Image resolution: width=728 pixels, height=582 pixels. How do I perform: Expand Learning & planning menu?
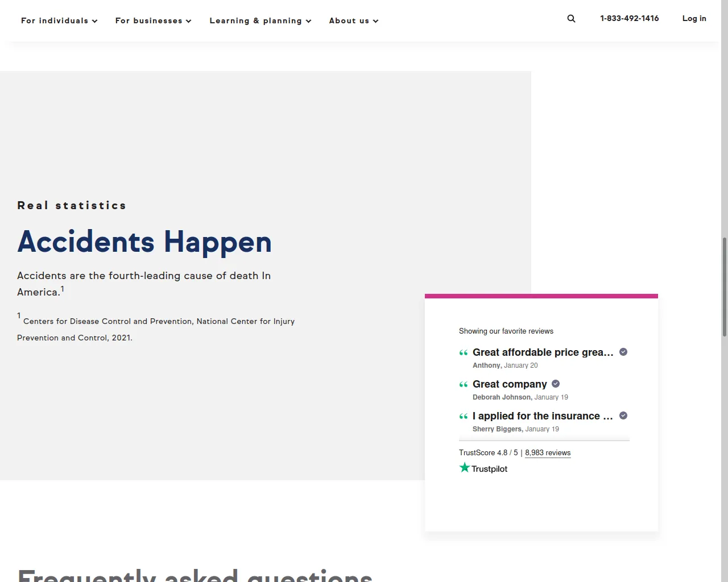[260, 20]
